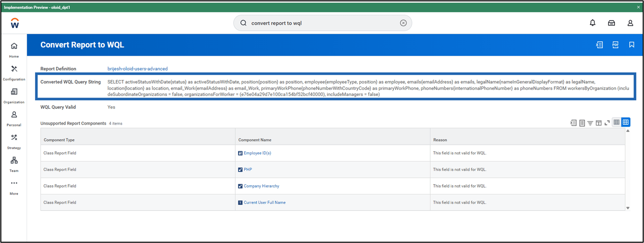Viewport: 644px width, 243px height.
Task: Open Company Hierarchy link
Action: 261,186
